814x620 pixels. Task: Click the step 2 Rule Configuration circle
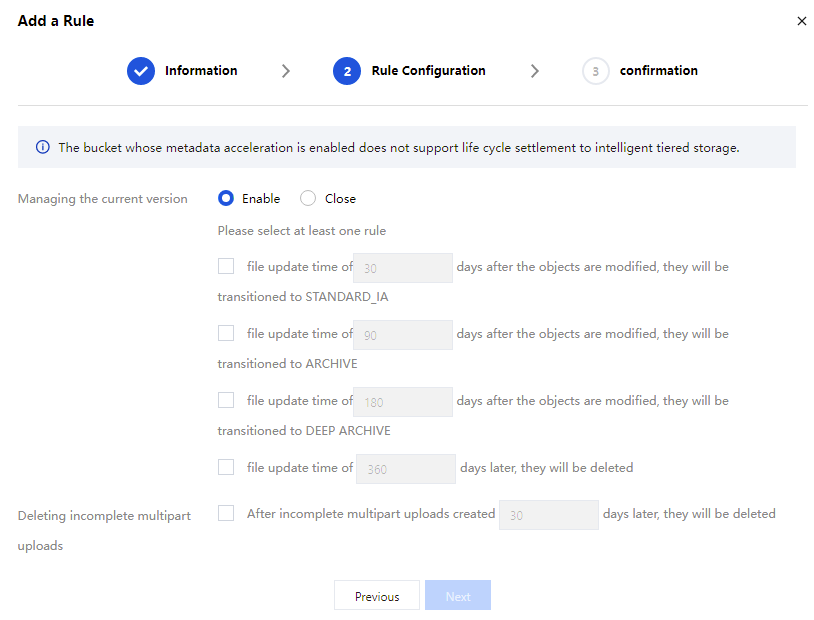[347, 71]
